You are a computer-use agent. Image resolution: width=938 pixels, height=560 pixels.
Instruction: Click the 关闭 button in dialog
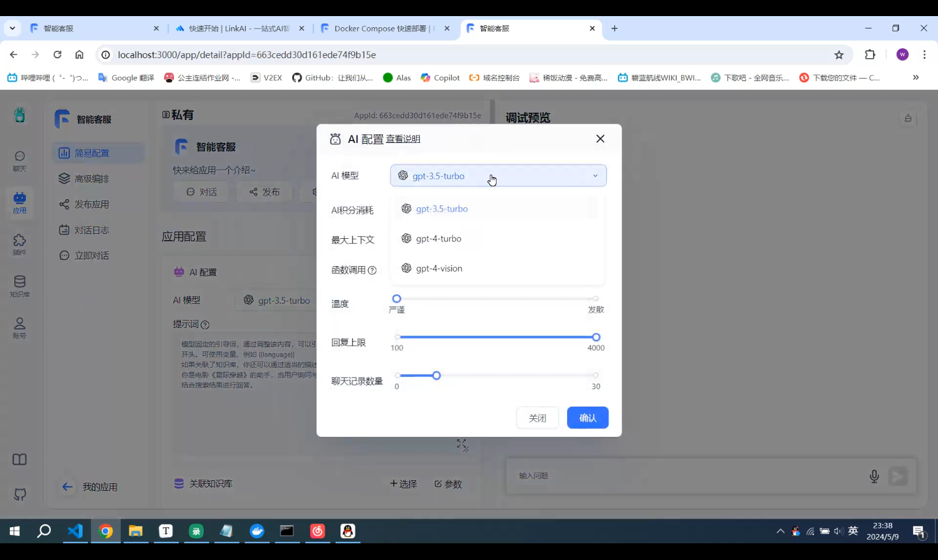pyautogui.click(x=537, y=418)
